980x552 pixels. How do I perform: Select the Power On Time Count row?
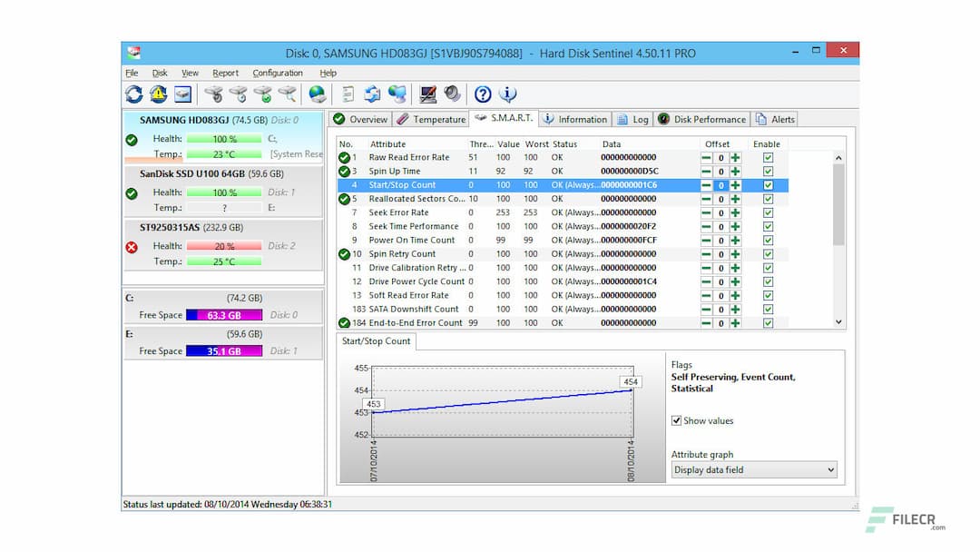(x=563, y=240)
